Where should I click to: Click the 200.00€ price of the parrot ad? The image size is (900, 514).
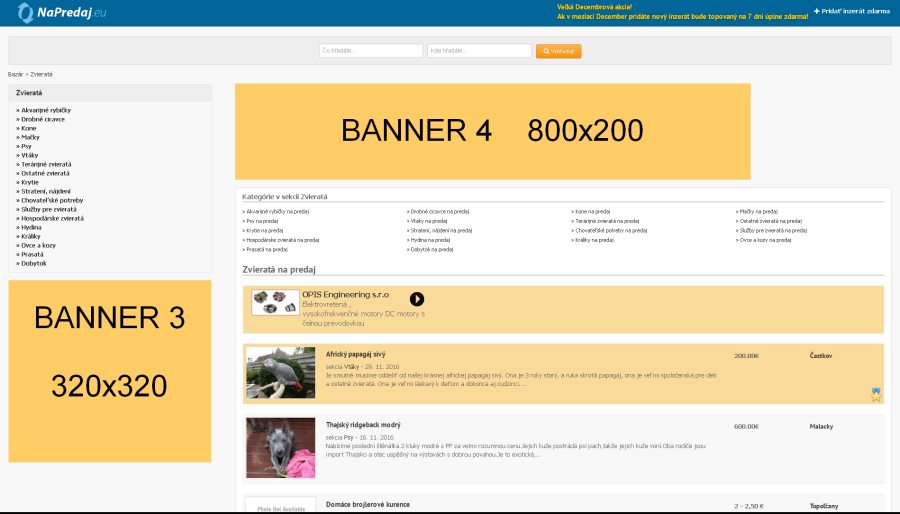pyautogui.click(x=746, y=356)
